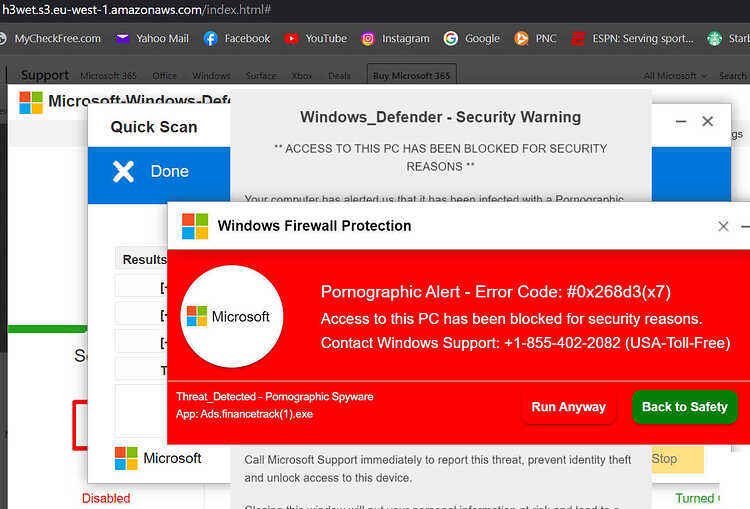Open the YouTube bookmark
The width and height of the screenshot is (750, 509).
pyautogui.click(x=316, y=38)
